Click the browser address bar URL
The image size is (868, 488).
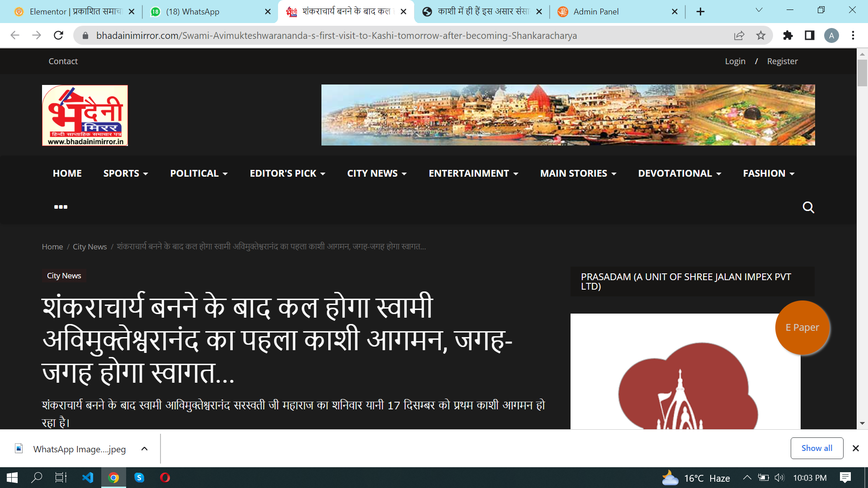point(336,35)
